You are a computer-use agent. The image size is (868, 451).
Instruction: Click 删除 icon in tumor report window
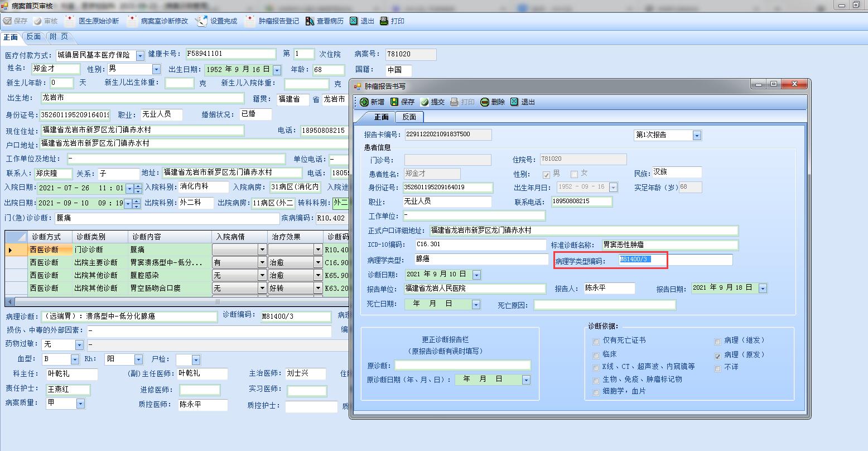pyautogui.click(x=485, y=102)
